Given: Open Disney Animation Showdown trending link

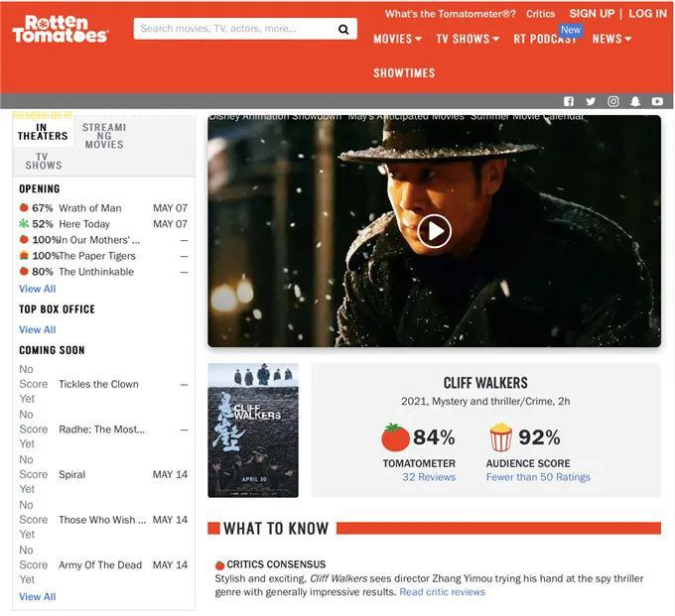Looking at the screenshot, I should [275, 117].
